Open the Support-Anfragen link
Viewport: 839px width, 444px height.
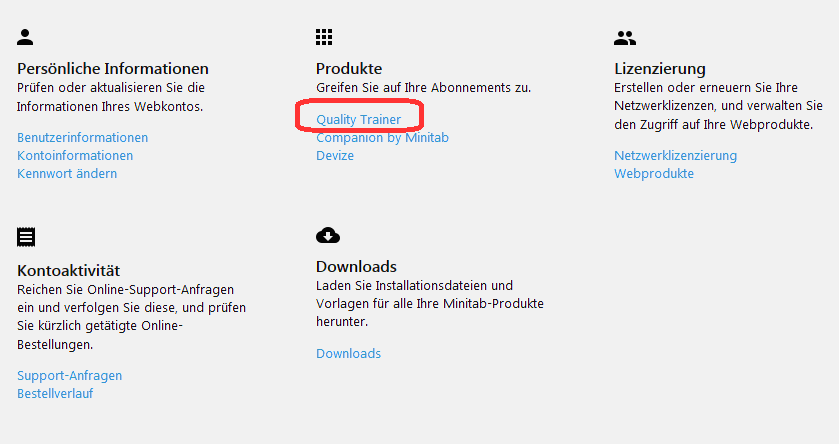70,376
